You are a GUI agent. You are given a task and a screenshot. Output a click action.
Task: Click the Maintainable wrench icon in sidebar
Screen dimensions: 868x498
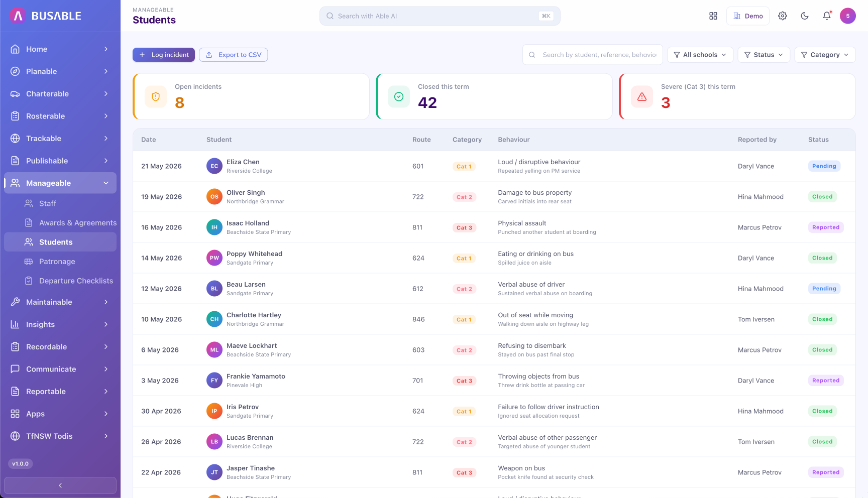point(15,302)
